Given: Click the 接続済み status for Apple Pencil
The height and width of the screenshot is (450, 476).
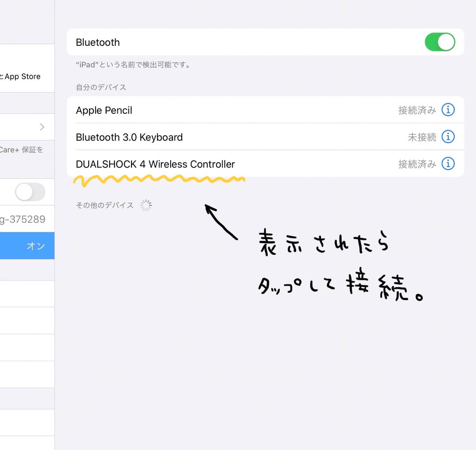Looking at the screenshot, I should coord(417,110).
